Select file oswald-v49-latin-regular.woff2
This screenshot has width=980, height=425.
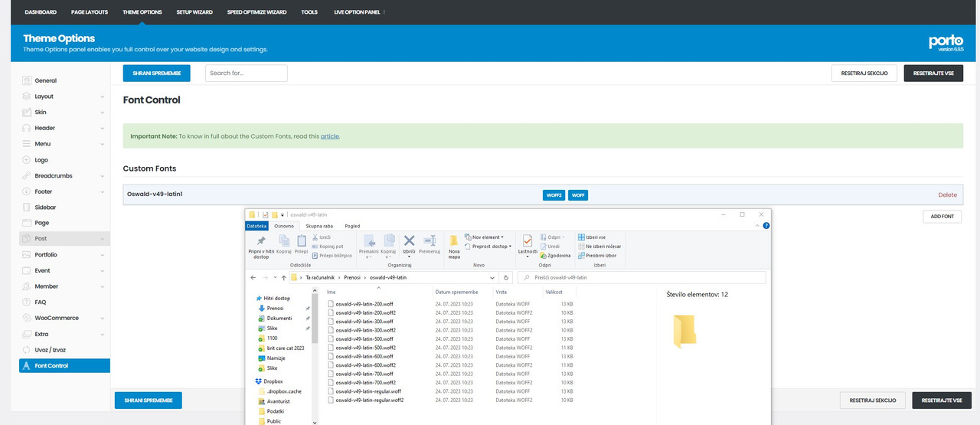coord(369,400)
